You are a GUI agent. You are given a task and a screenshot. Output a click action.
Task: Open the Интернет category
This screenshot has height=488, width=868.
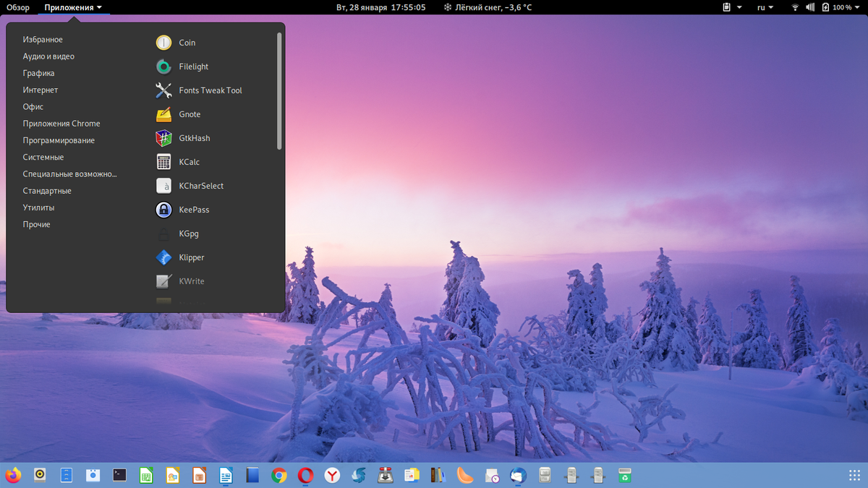(40, 90)
